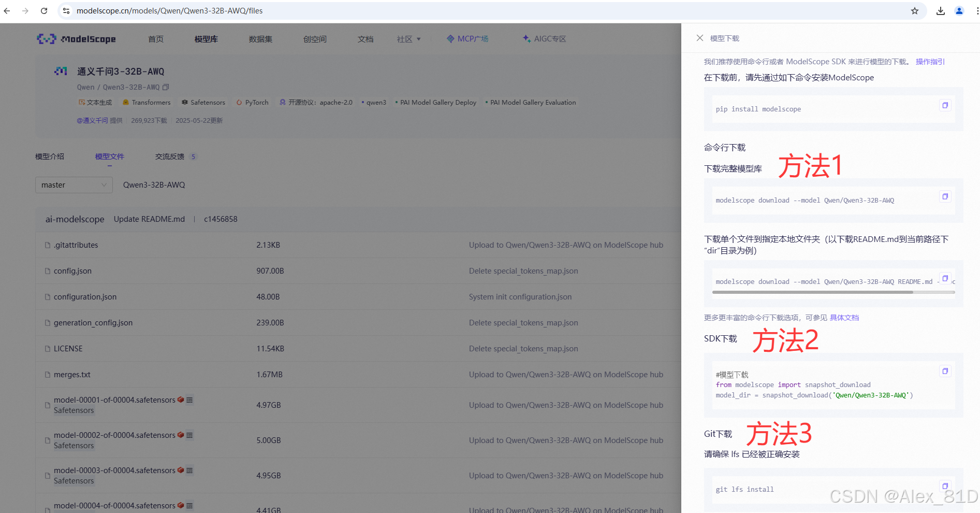Click LFS icon on model-00001-of-00004.safetensors

(x=181, y=400)
